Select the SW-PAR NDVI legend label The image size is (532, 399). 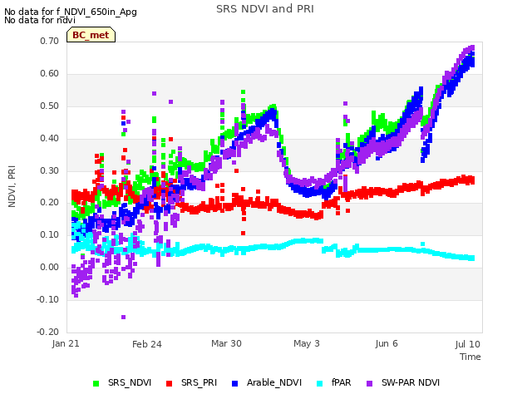pos(411,382)
